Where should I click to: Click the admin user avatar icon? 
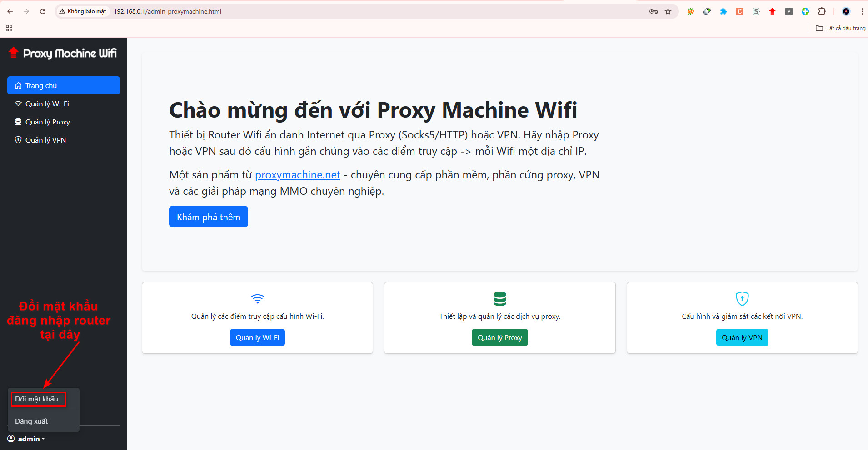pos(11,439)
